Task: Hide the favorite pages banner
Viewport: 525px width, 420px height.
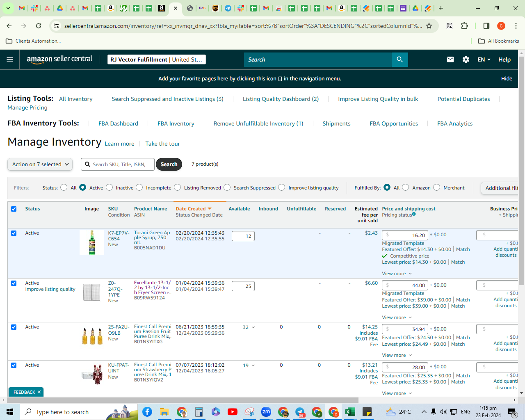Action: tap(507, 78)
